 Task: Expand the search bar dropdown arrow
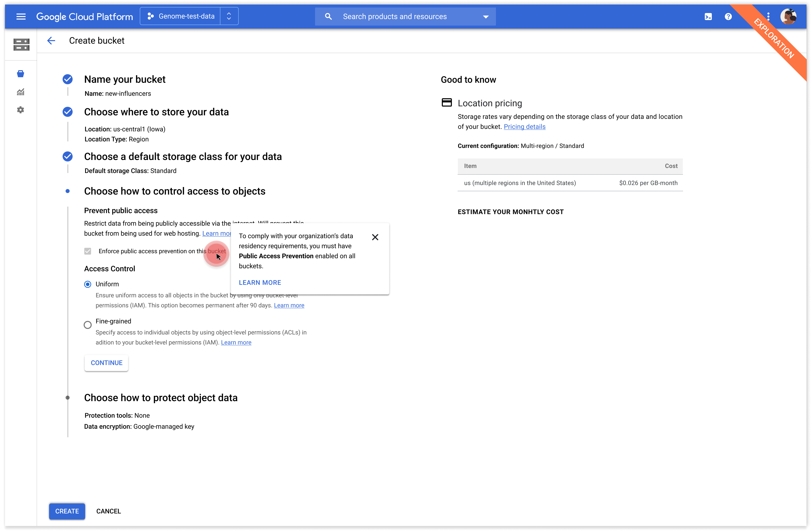pyautogui.click(x=485, y=17)
